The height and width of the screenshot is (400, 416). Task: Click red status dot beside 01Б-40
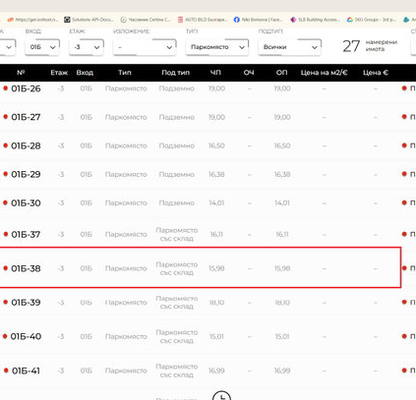[x=5, y=336]
